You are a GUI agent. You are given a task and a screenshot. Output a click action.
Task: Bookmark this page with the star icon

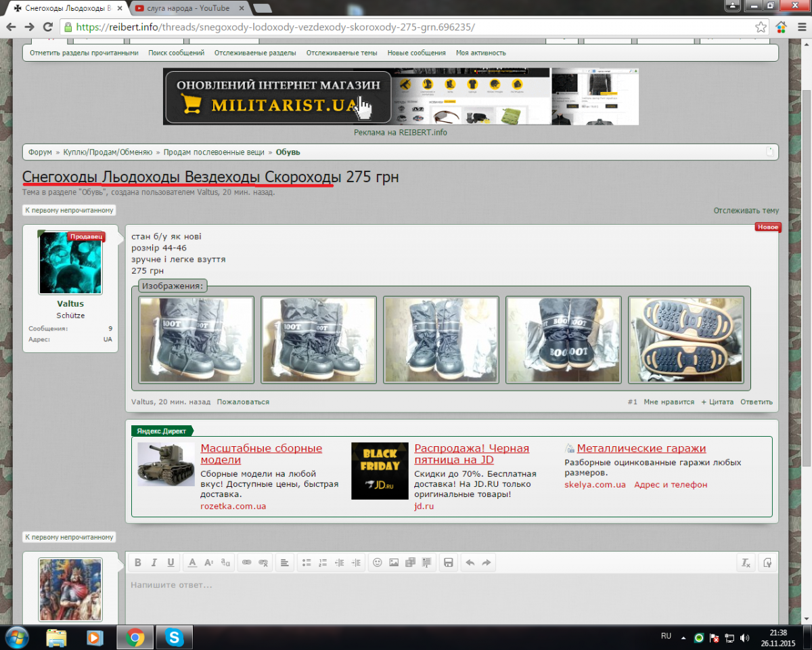[x=761, y=27]
